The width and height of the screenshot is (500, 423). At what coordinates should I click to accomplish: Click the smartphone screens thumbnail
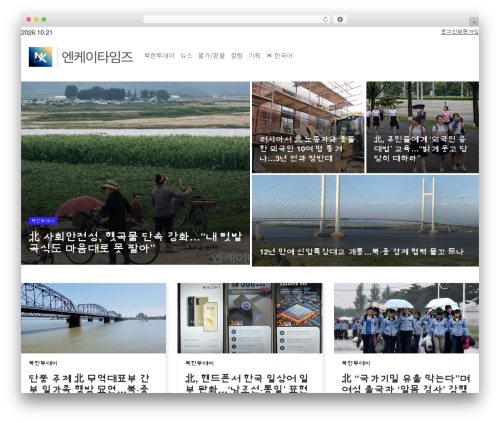point(250,318)
